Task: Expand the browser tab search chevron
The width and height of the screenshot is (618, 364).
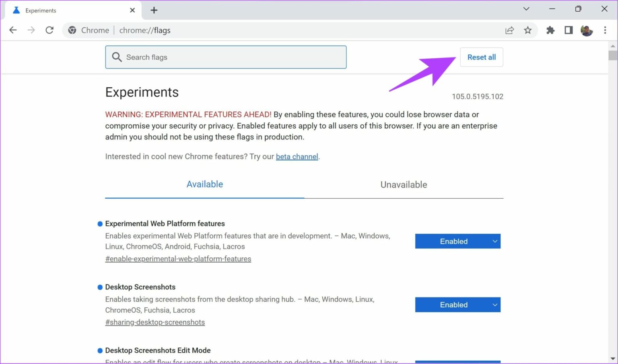Action: point(526,8)
